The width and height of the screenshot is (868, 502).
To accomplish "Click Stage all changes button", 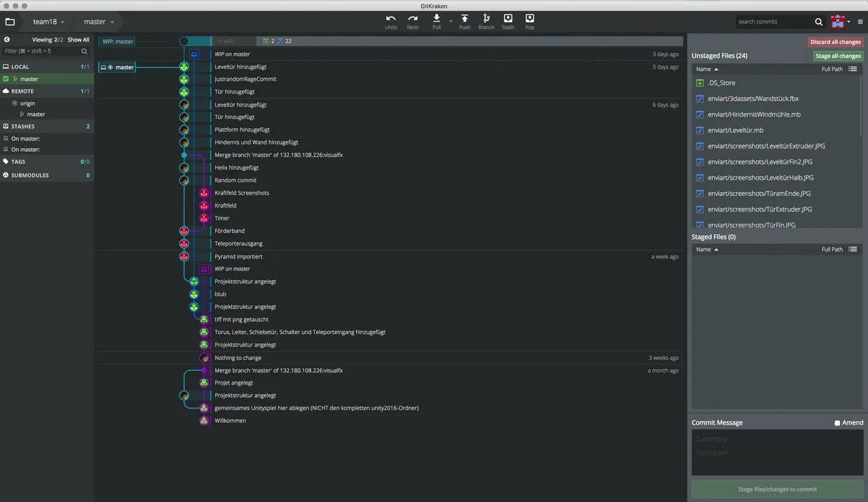I will (x=838, y=56).
